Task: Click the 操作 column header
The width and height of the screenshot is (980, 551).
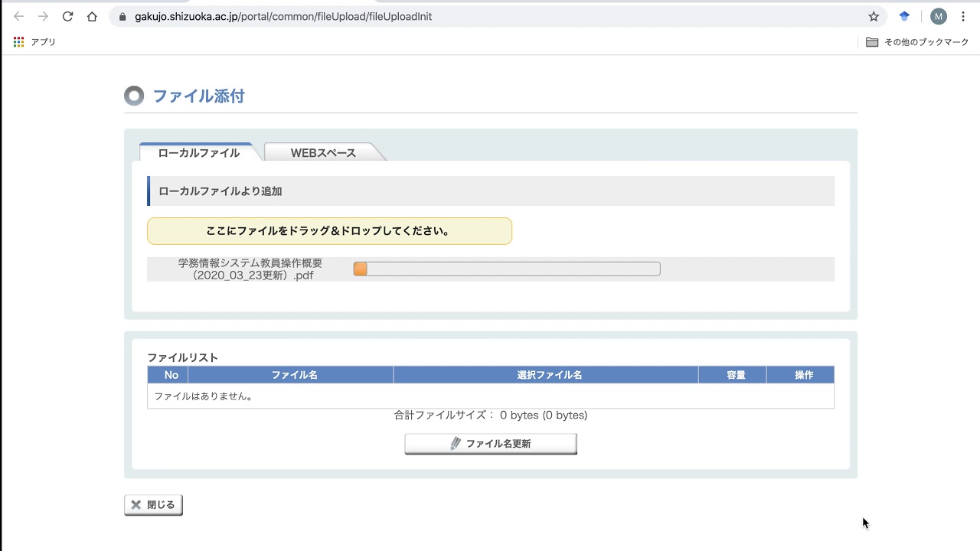Action: pos(801,375)
